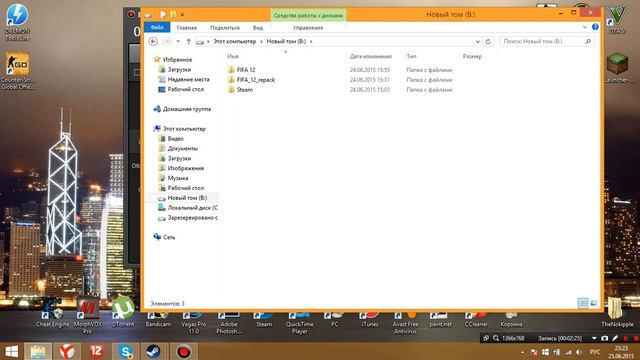640x360 pixels.
Task: Open Yandex browser from taskbar
Action: [67, 351]
